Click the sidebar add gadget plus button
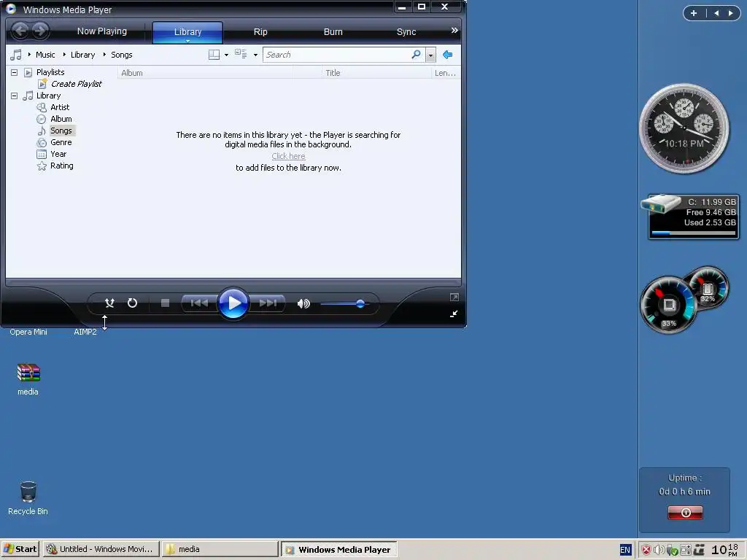This screenshot has height=560, width=747. coord(694,13)
